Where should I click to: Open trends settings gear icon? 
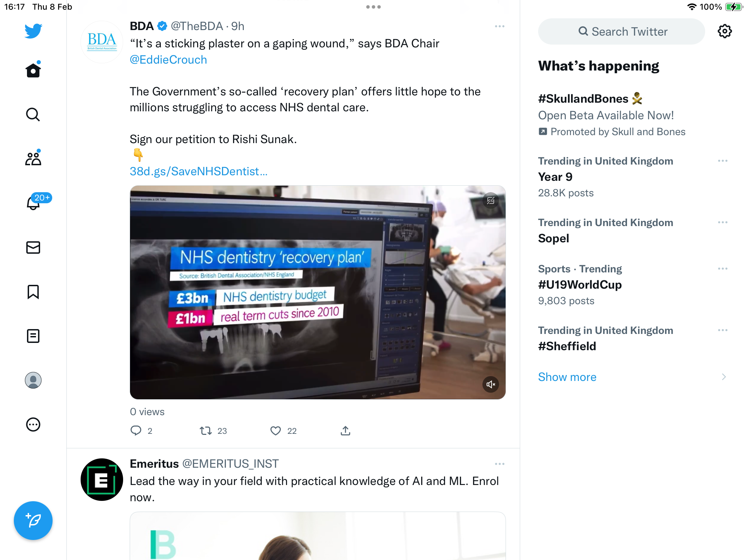[725, 31]
